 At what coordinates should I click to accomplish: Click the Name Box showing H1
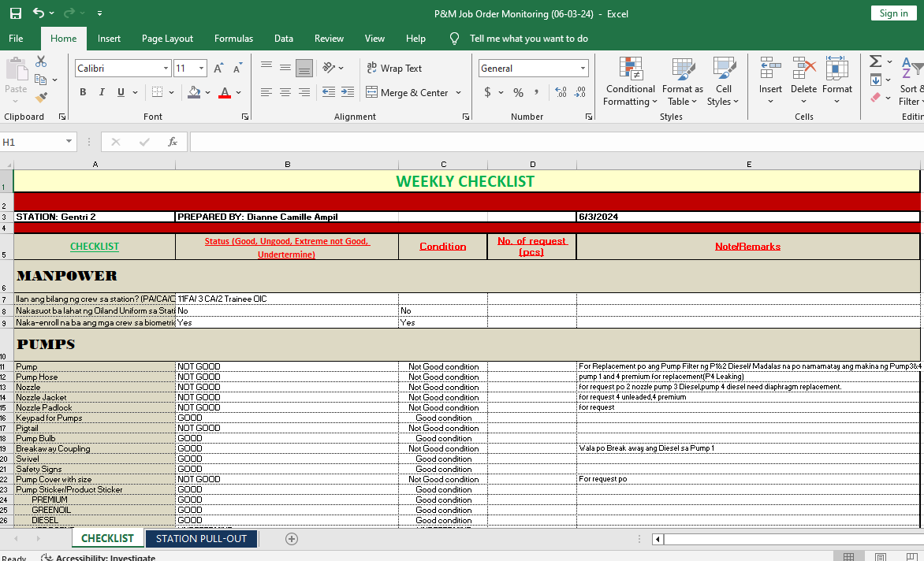32,142
